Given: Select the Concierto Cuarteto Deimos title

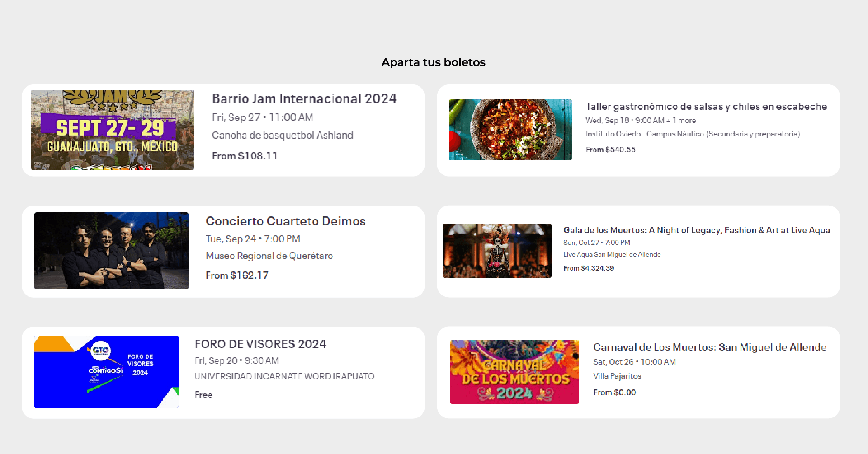Looking at the screenshot, I should [285, 221].
